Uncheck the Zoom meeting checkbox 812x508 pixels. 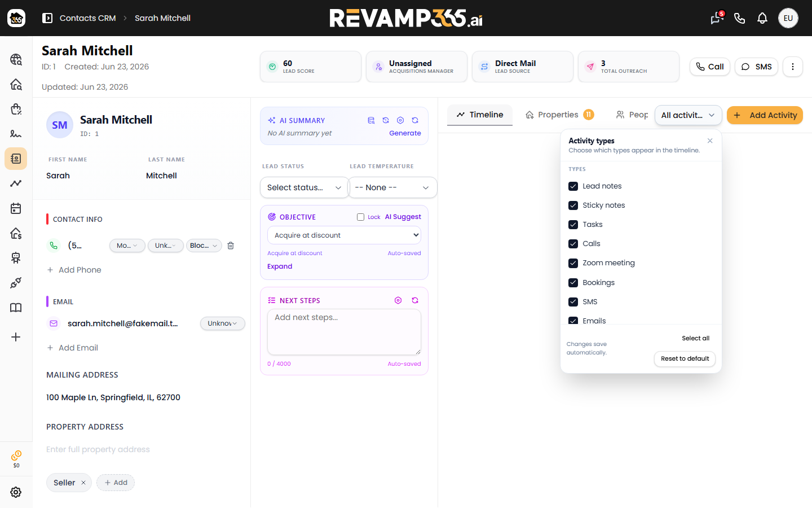tap(573, 263)
